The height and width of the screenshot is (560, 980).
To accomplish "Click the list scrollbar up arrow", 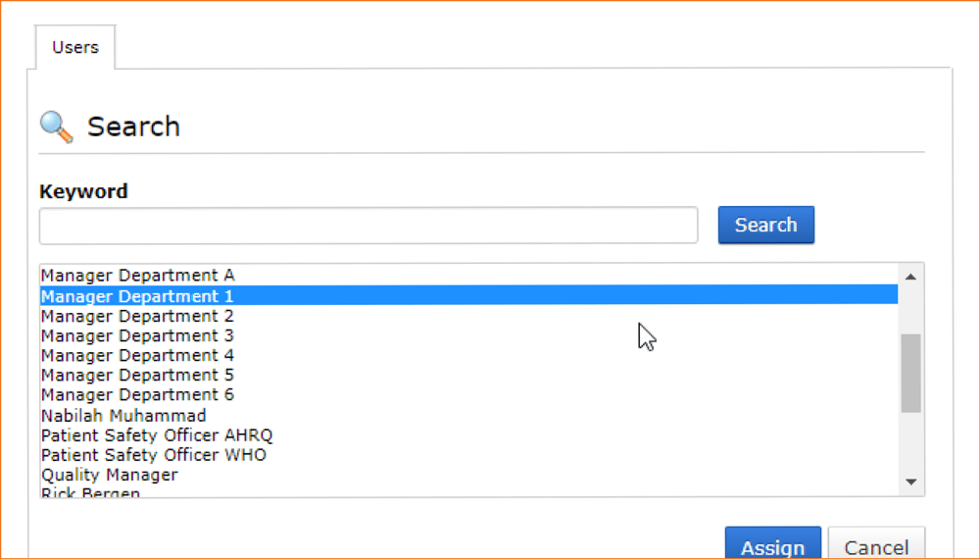I will 910,277.
